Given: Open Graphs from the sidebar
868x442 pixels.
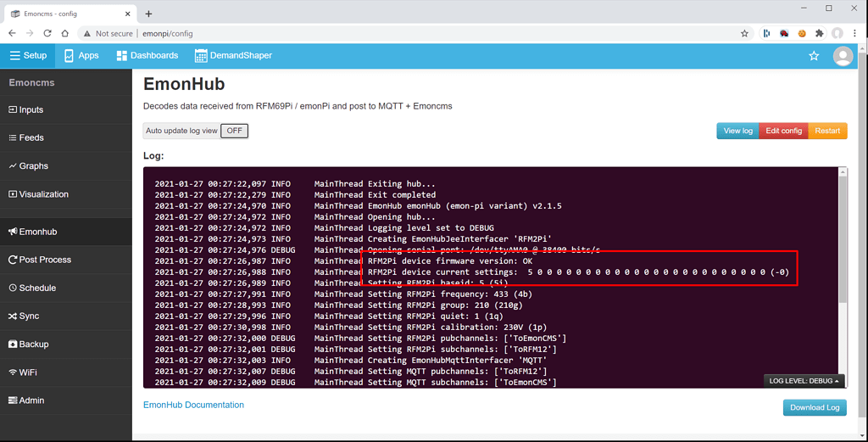Looking at the screenshot, I should (66, 165).
